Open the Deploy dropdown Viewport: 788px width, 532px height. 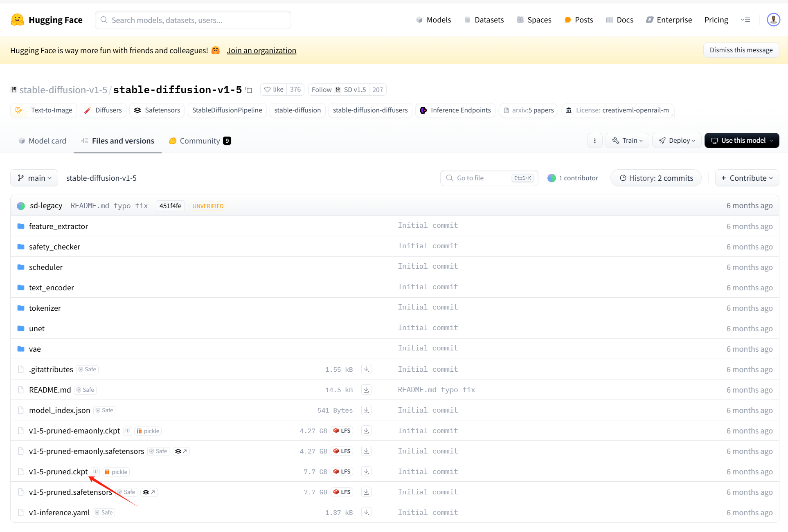click(x=677, y=141)
